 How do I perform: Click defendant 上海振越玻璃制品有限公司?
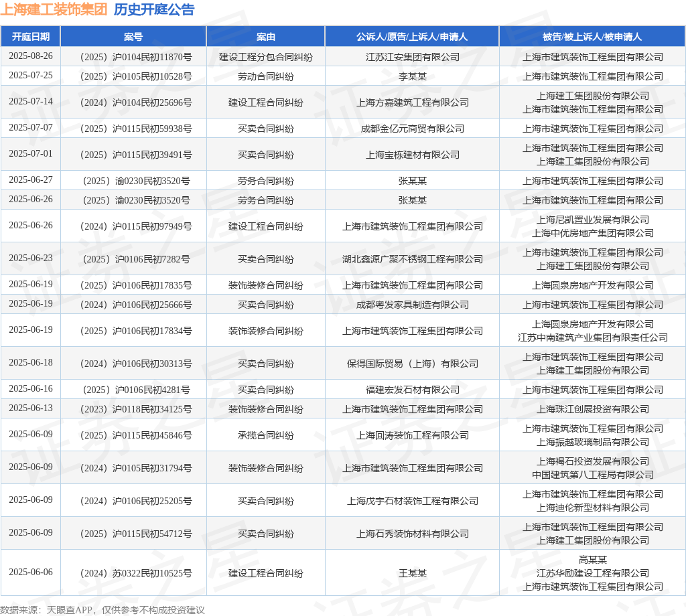[x=593, y=442]
